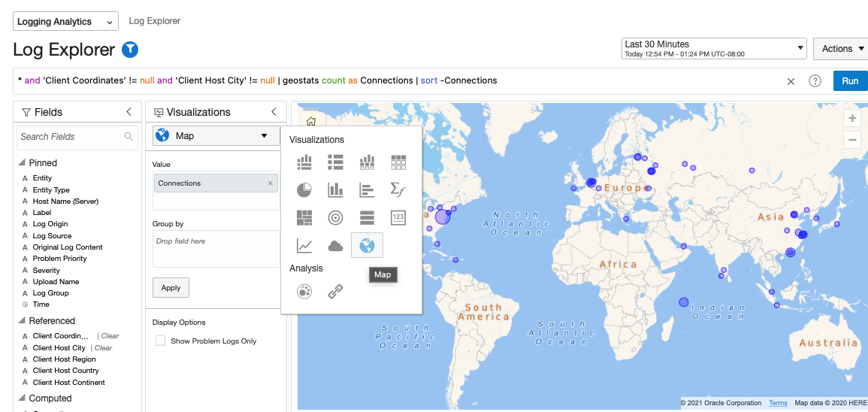Click the large bubble over eastern North America

pyautogui.click(x=443, y=216)
